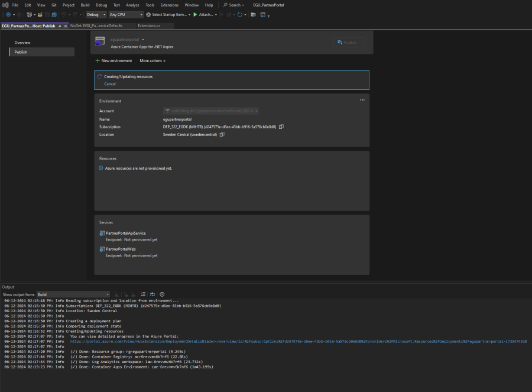Clear all output with red X icon
532x392 pixels.
pos(143,294)
